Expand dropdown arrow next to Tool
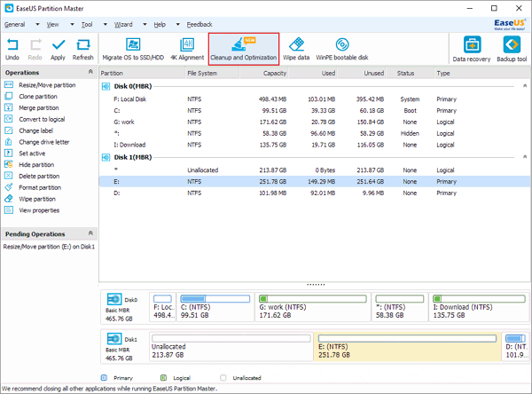The height and width of the screenshot is (394, 532). tap(106, 25)
